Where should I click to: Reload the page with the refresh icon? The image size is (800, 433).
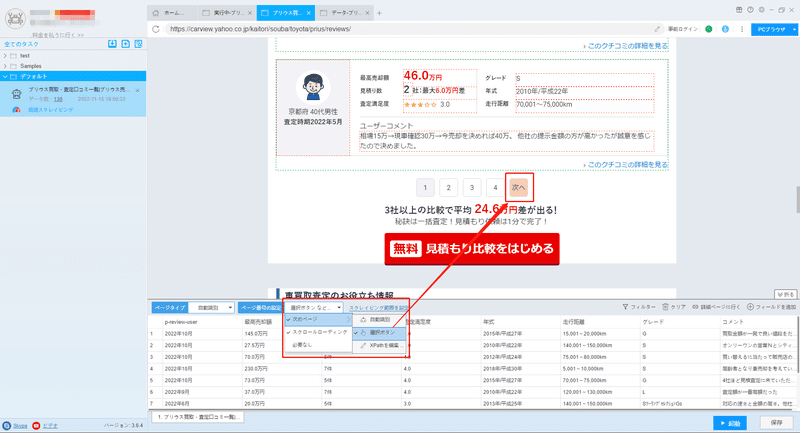coord(156,29)
